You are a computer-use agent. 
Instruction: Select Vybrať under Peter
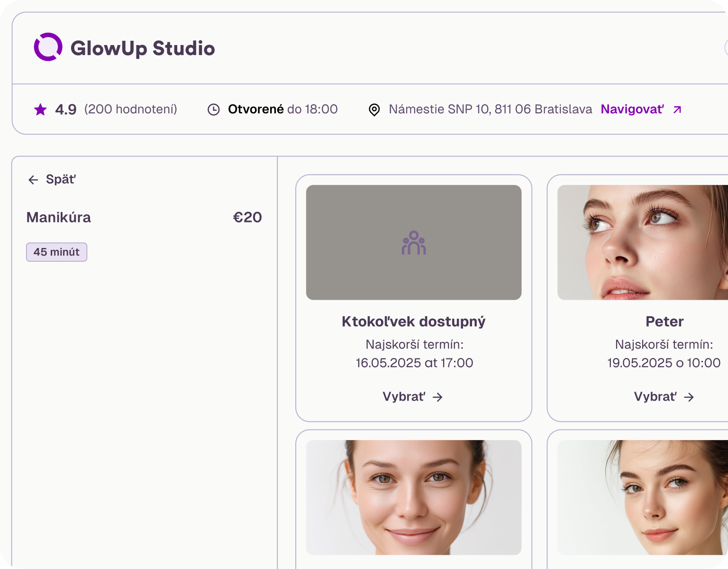[x=656, y=397]
